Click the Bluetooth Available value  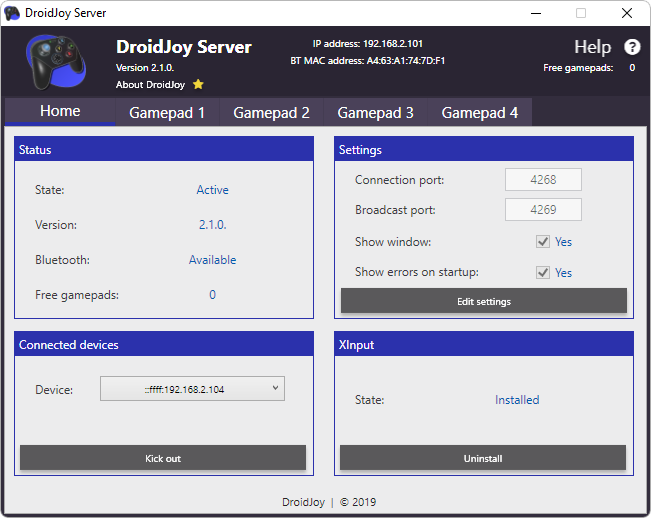click(x=213, y=260)
